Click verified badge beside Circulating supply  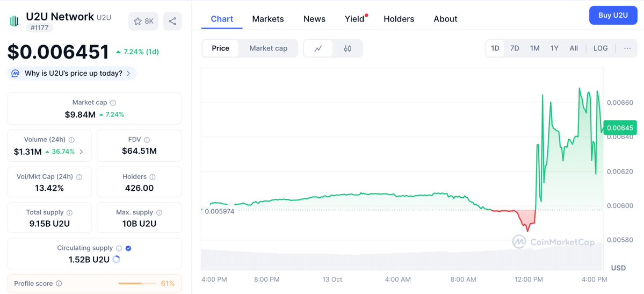(128, 248)
